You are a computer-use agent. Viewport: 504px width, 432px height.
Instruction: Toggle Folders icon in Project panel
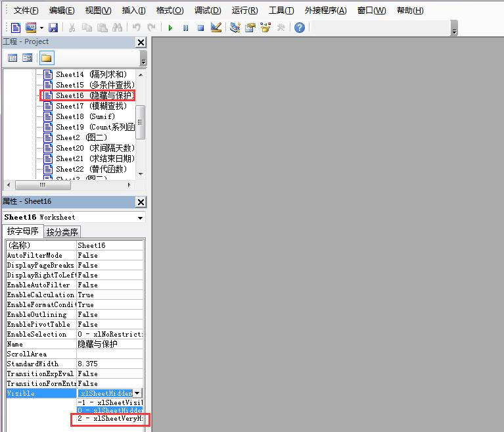pos(46,58)
